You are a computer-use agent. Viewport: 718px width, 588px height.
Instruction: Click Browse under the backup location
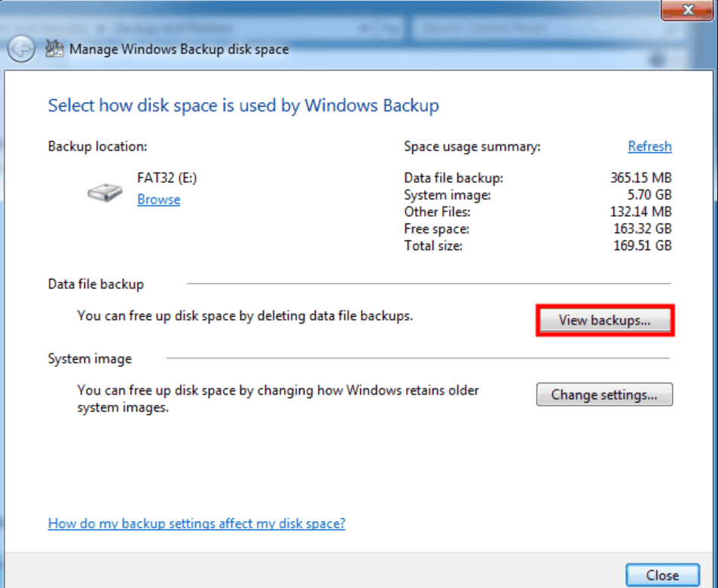point(158,199)
